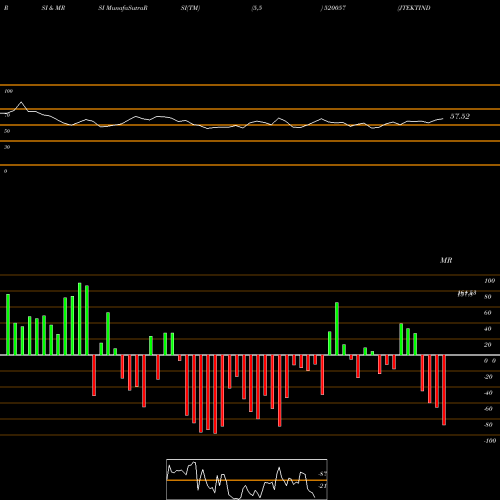Click the RSI line peak near start
This screenshot has height=500, width=500.
[21, 102]
